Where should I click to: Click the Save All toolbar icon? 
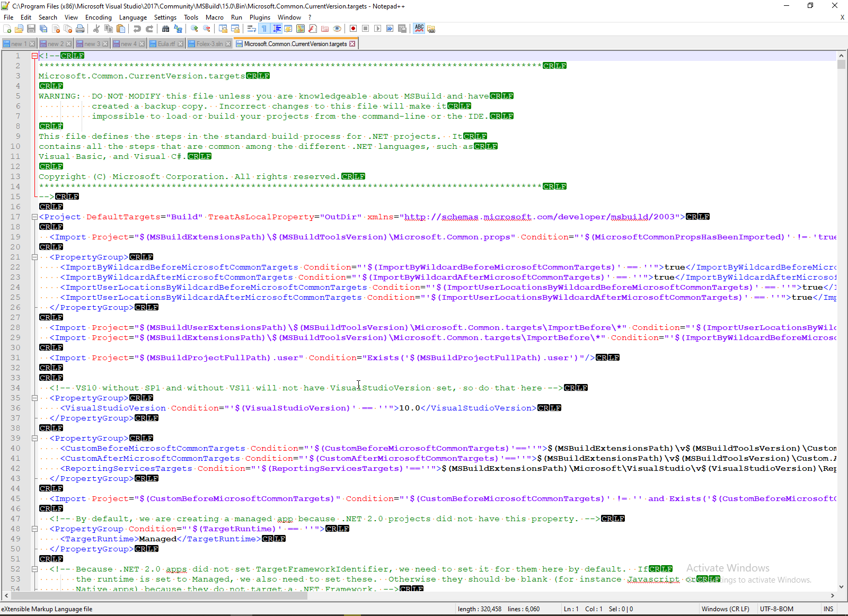point(43,29)
